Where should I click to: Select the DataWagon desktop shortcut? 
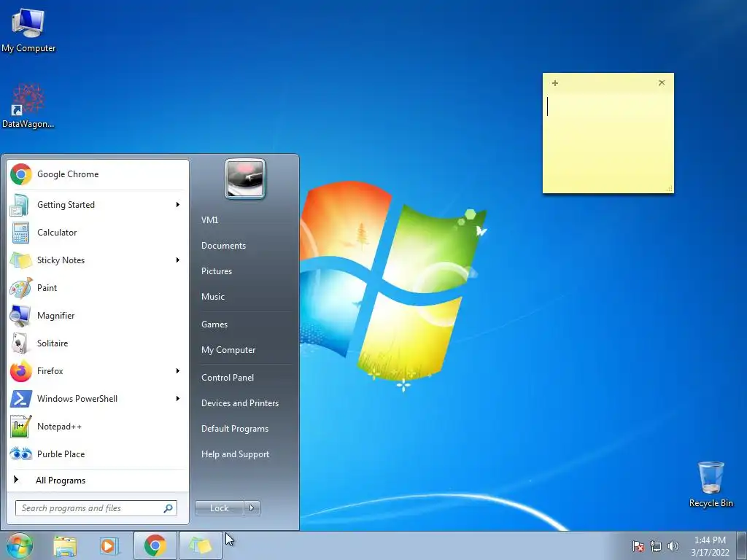point(28,106)
